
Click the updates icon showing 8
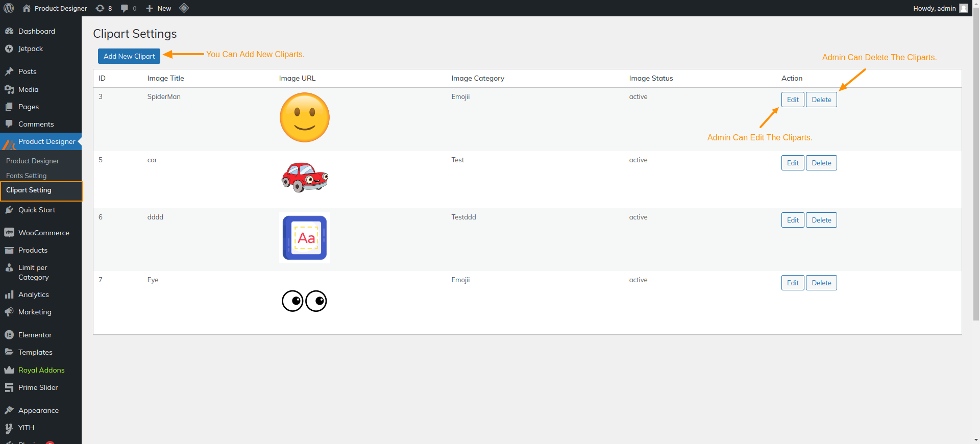[104, 8]
